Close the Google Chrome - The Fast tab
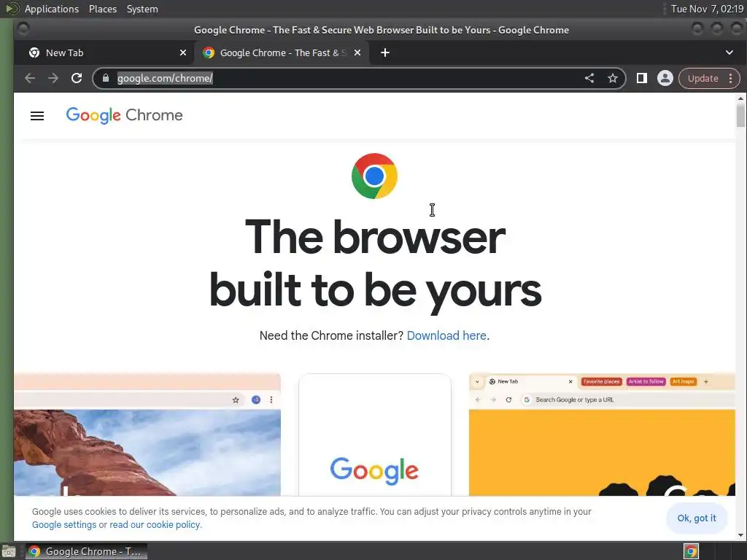 [x=357, y=52]
